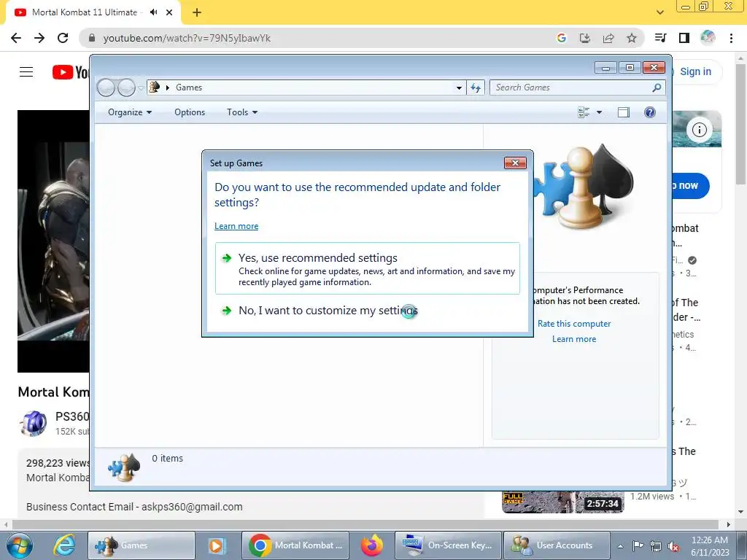The image size is (747, 560).
Task: Click the Back button in Games explorer
Action: pyautogui.click(x=107, y=87)
